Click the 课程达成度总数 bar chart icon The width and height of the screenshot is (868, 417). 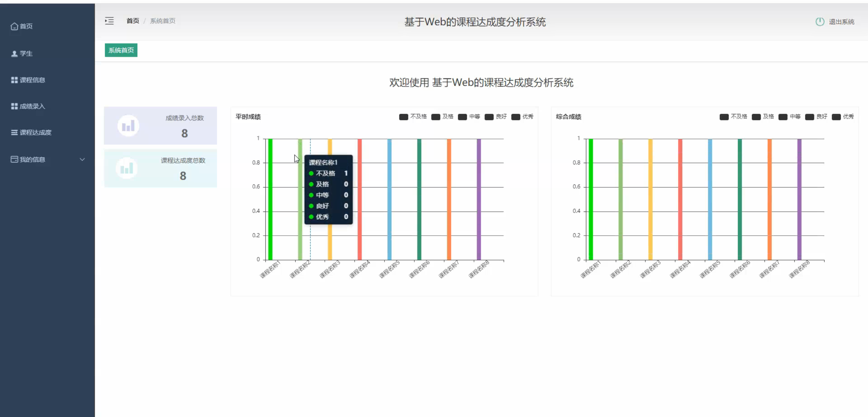tap(126, 168)
